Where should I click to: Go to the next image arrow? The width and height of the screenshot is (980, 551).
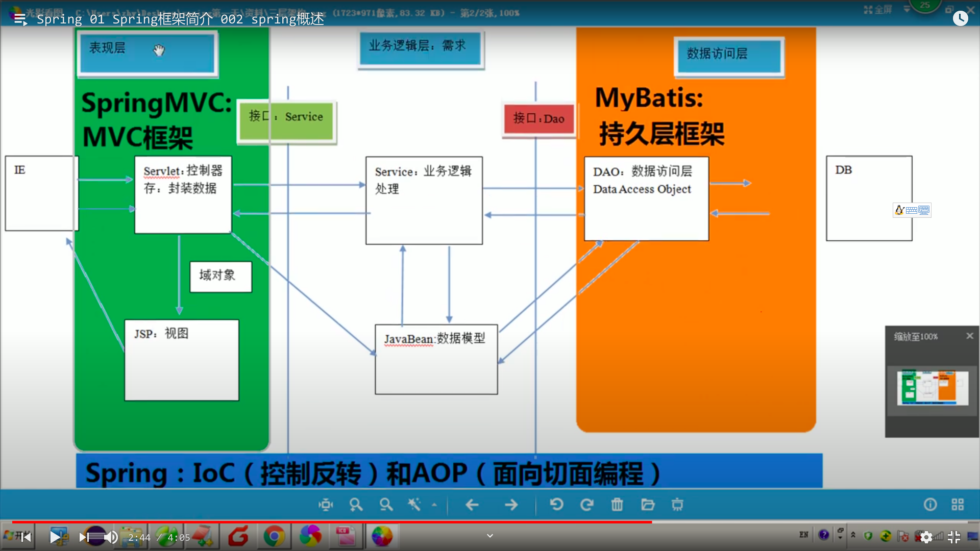click(x=511, y=505)
